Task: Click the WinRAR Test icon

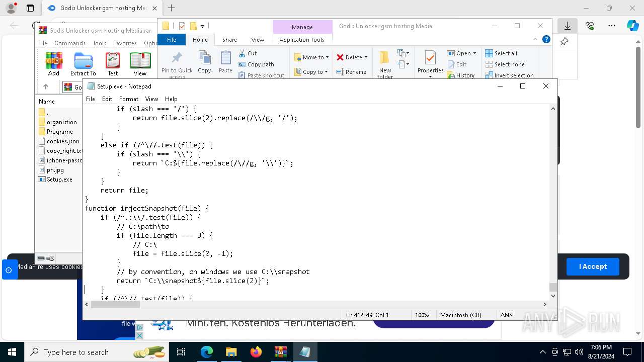Action: 113,64
